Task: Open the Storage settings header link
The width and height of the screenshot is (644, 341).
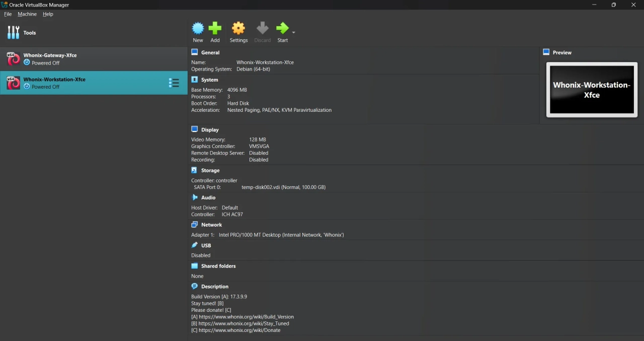Action: (210, 170)
